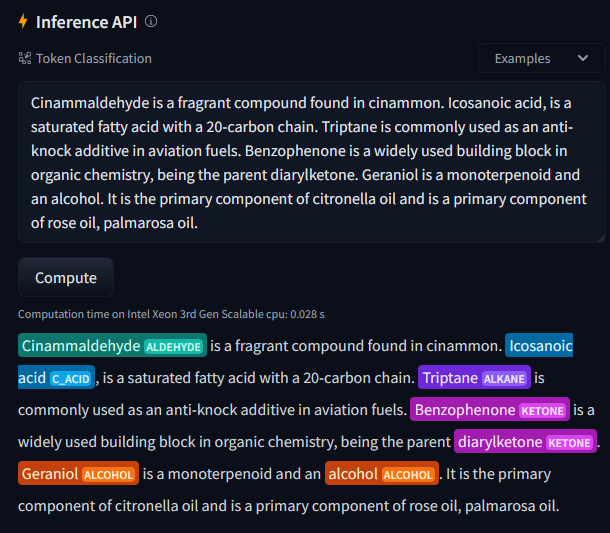Click the Token Classification label
Image resolution: width=610 pixels, height=533 pixels.
click(94, 58)
